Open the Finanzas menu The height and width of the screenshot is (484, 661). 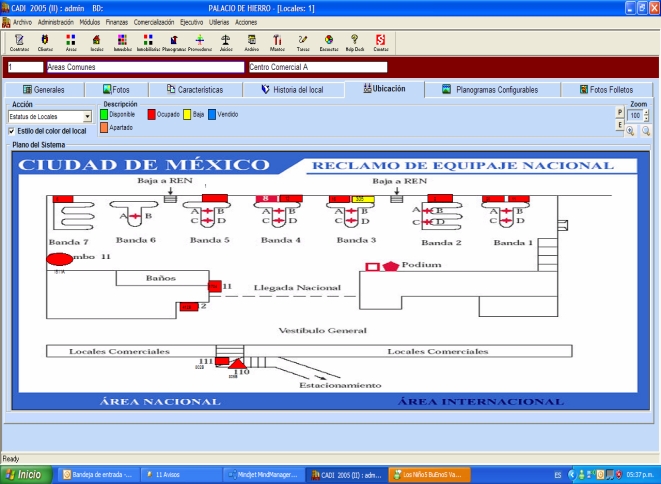click(116, 22)
